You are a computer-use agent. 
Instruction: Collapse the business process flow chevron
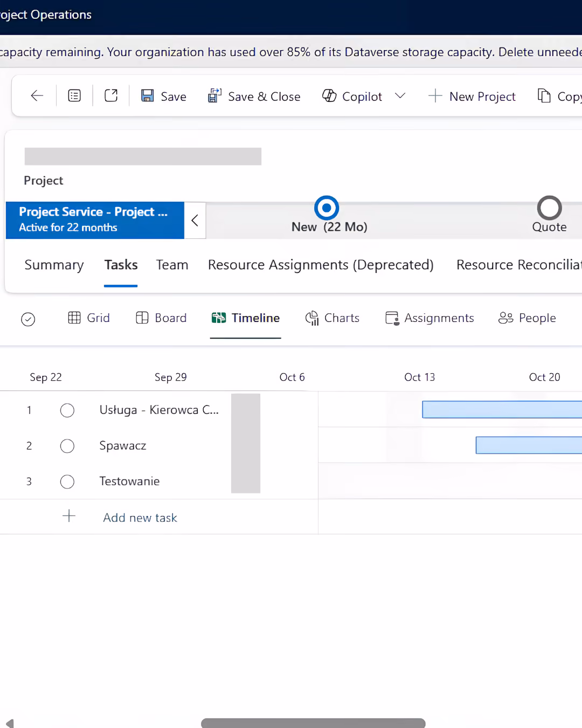pyautogui.click(x=195, y=220)
